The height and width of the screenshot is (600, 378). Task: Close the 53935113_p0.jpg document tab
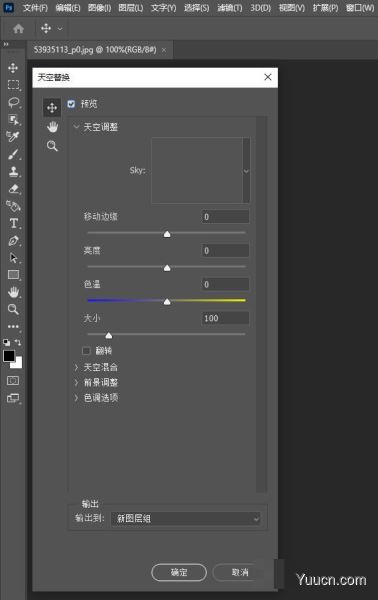coord(164,50)
